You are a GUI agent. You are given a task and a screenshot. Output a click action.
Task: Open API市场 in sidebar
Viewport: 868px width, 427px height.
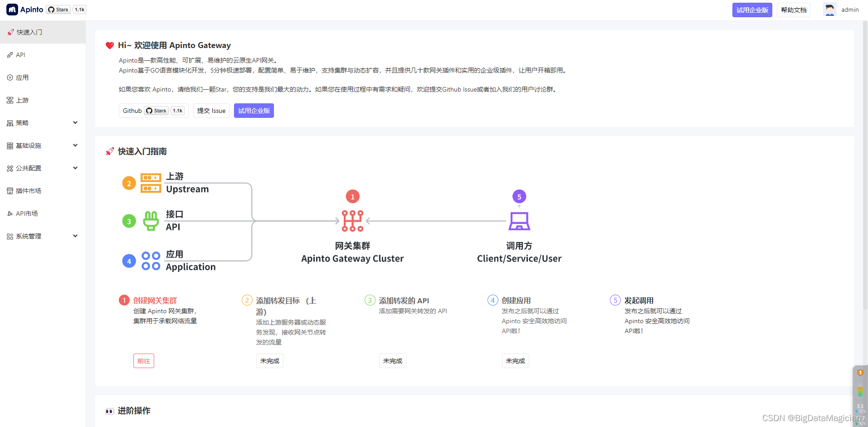point(43,213)
